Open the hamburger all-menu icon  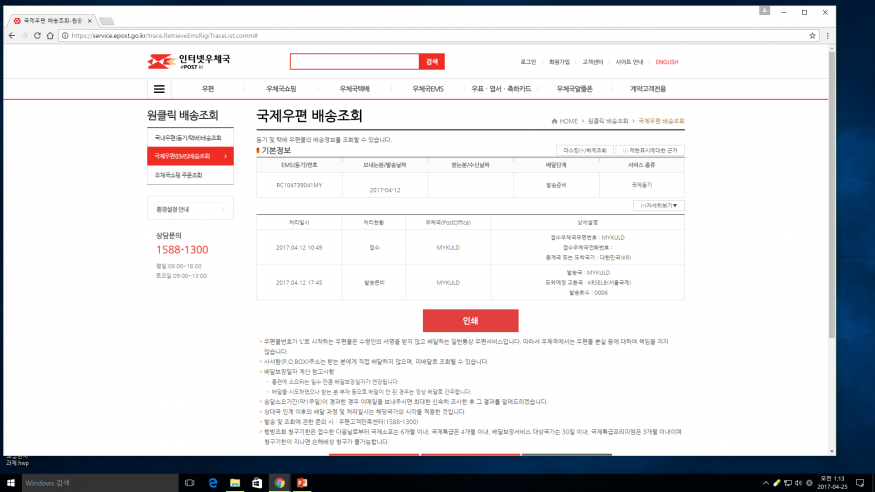(x=159, y=89)
